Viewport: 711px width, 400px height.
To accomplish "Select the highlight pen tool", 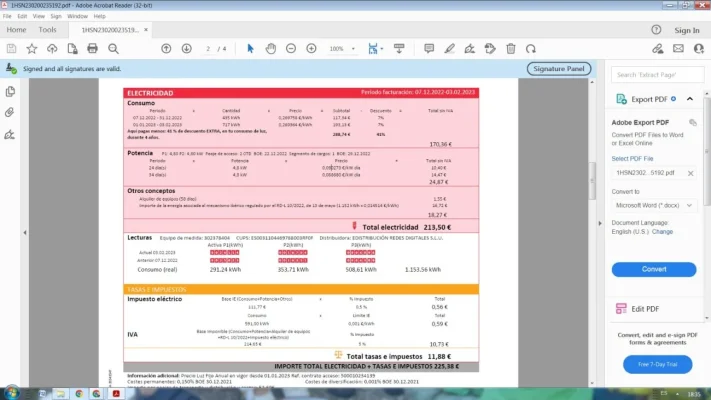I will click(449, 49).
